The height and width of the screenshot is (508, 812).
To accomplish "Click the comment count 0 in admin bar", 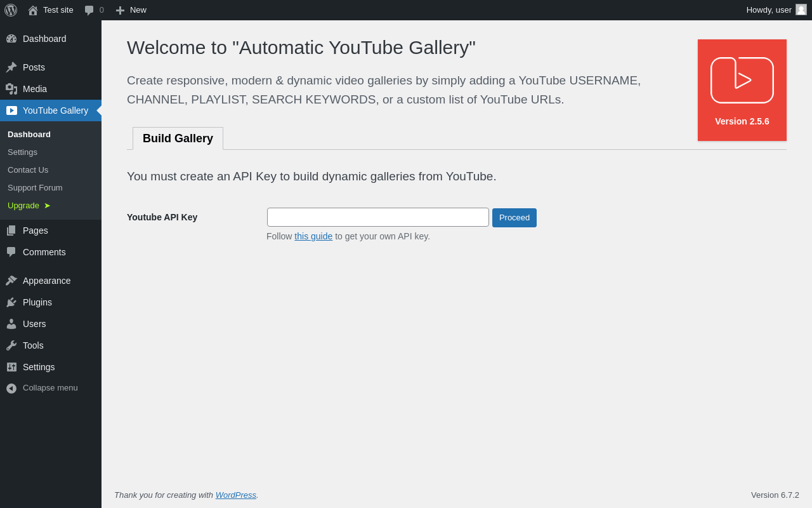I will tap(101, 10).
